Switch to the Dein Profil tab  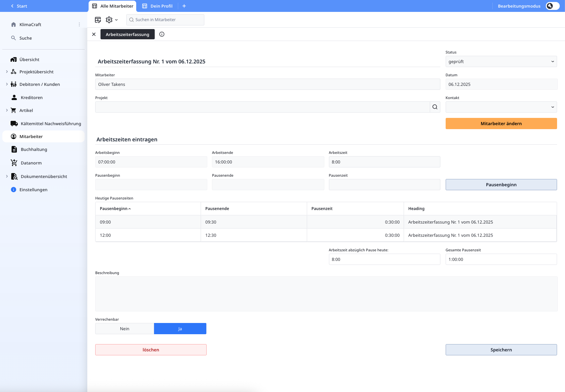[158, 6]
